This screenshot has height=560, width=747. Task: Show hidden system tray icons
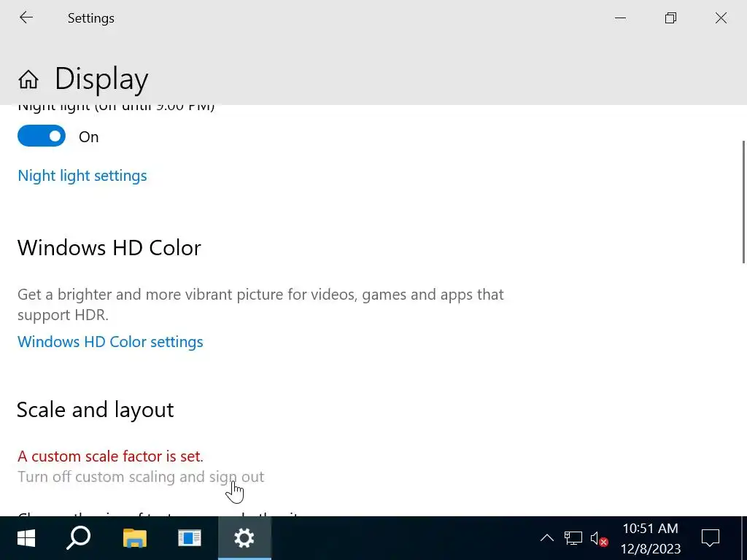click(547, 539)
